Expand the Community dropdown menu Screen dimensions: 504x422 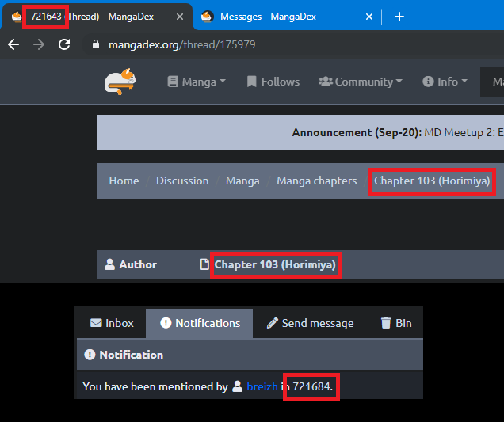pos(361,82)
